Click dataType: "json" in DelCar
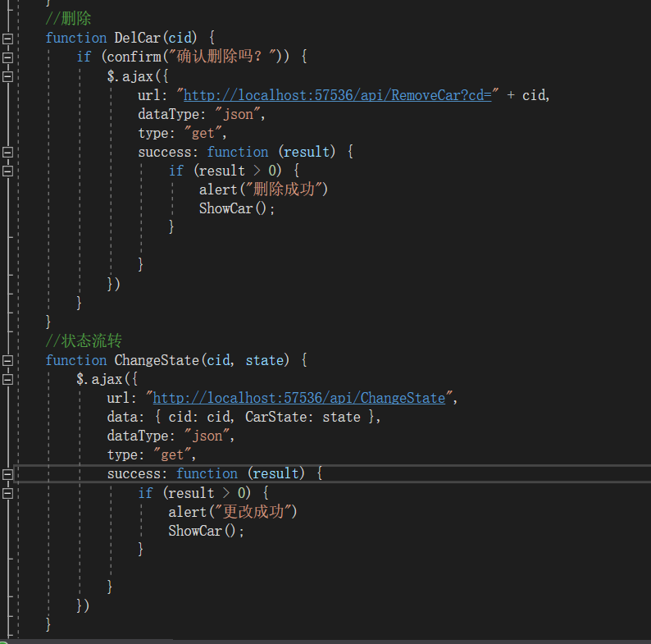This screenshot has height=644, width=651. [202, 114]
